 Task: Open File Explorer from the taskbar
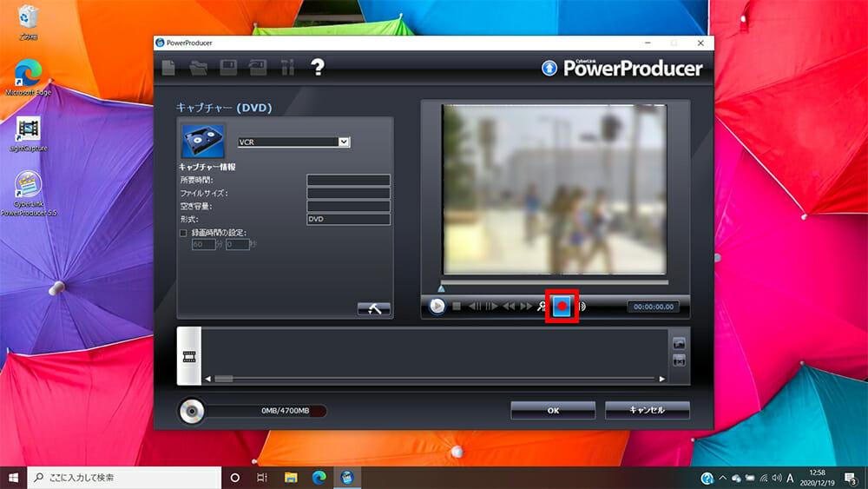pyautogui.click(x=291, y=478)
